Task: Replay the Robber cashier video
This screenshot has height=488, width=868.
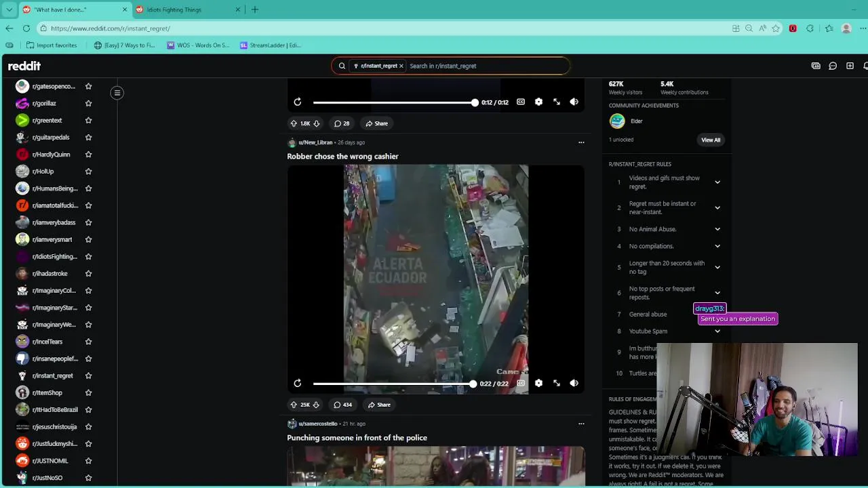Action: point(297,383)
